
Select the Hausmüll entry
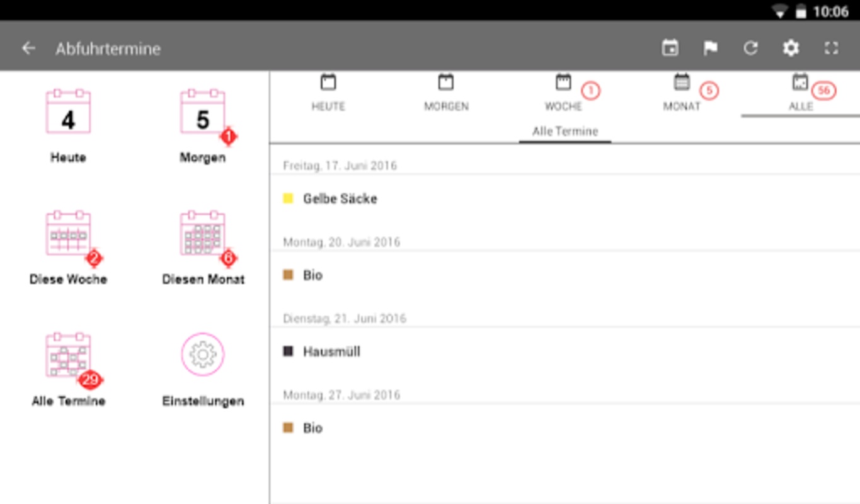(x=565, y=352)
